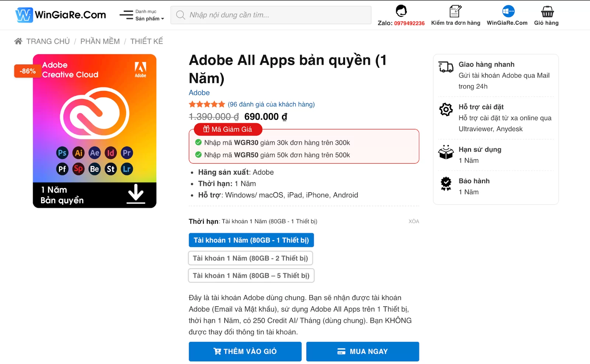590x364 pixels.
Task: Choose Tài khoản 1 Năm 5 Thiết bị option
Action: [251, 276]
